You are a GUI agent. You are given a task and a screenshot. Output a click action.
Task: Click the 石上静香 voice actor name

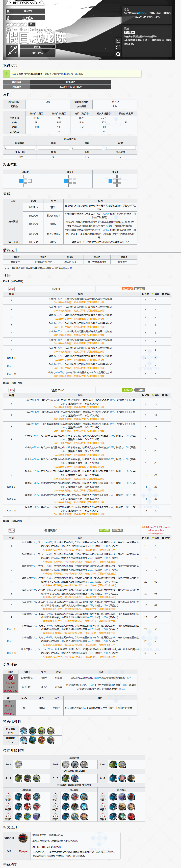tap(28, 18)
